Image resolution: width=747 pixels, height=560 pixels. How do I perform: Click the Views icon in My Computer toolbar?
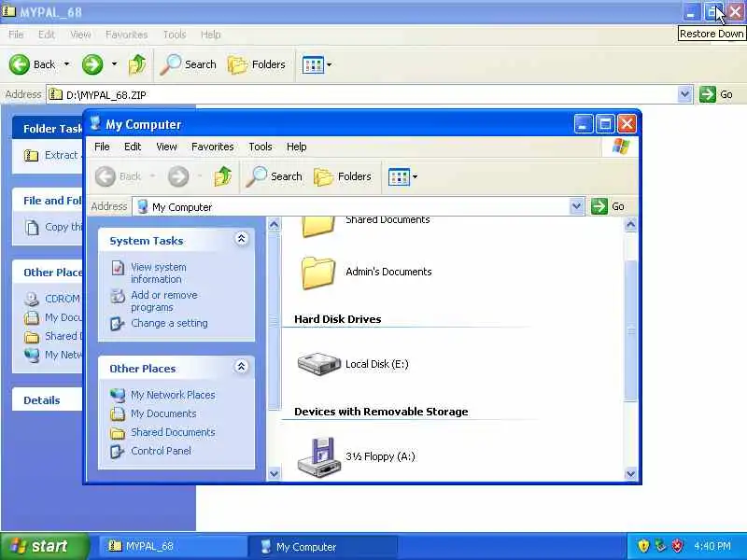[399, 176]
